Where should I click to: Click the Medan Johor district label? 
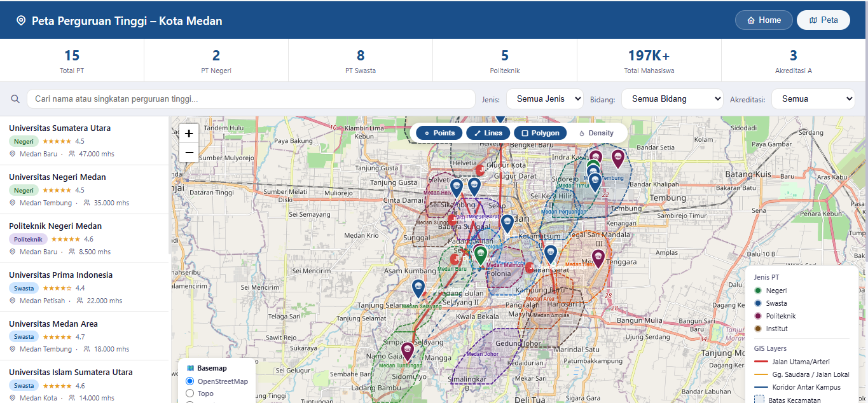(483, 354)
